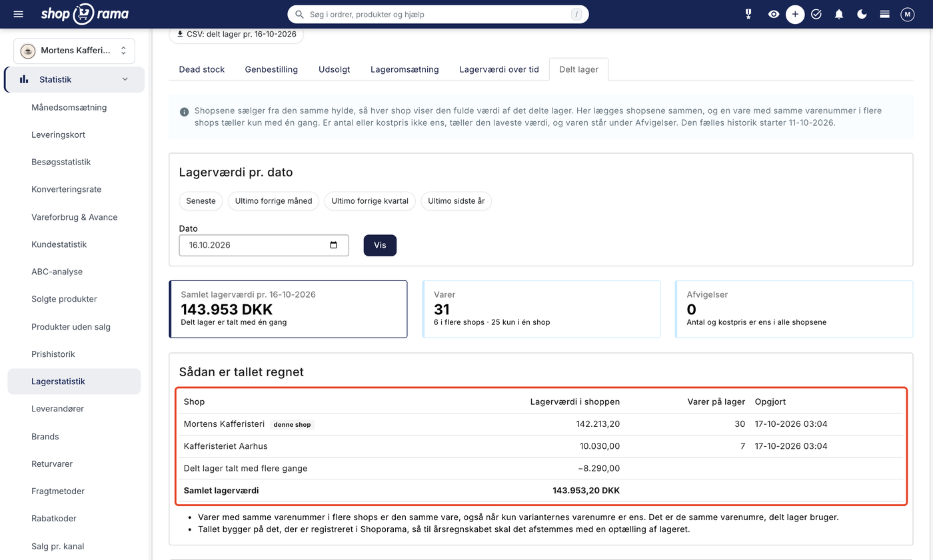The image size is (933, 560).
Task: Open notifications bell
Action: [x=839, y=14]
